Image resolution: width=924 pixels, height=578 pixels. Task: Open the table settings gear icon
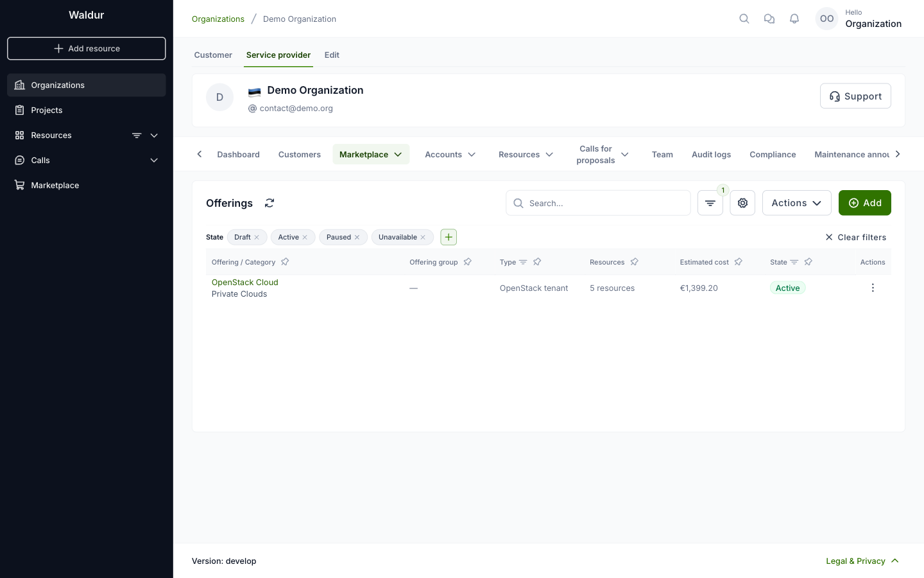pos(742,203)
